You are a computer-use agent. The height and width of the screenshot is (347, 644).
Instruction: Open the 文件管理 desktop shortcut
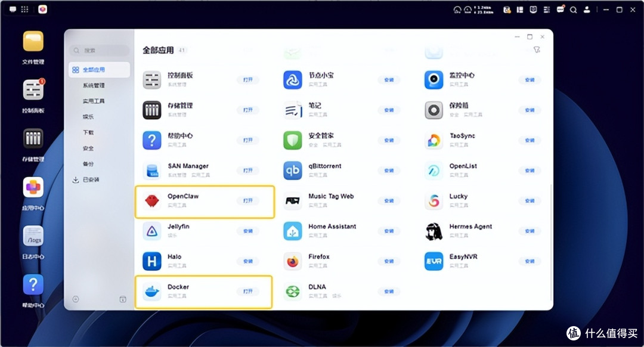[x=33, y=42]
